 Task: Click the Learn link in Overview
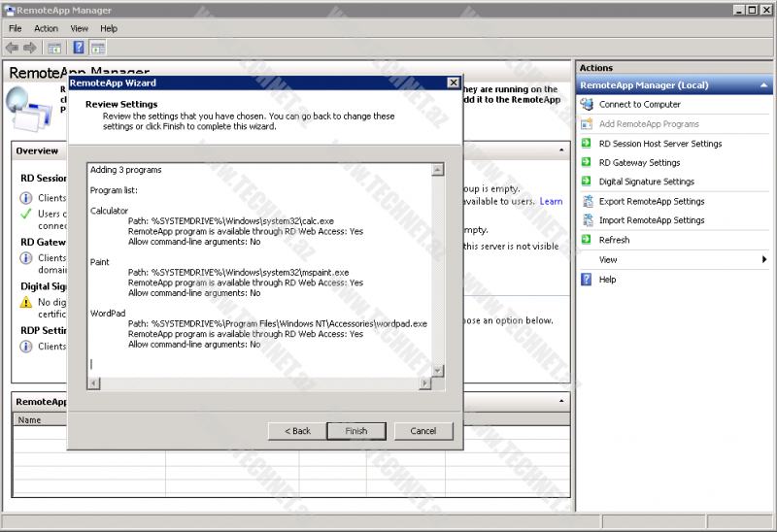551,202
